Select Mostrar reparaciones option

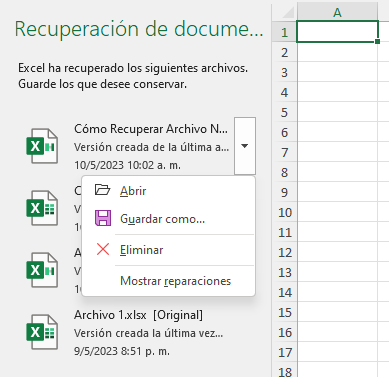pos(175,281)
